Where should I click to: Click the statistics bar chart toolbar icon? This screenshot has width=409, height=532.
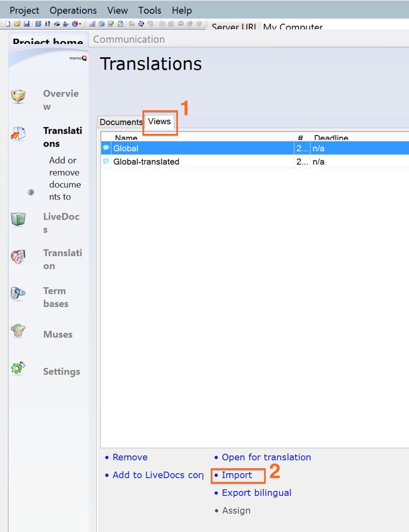tap(92, 24)
